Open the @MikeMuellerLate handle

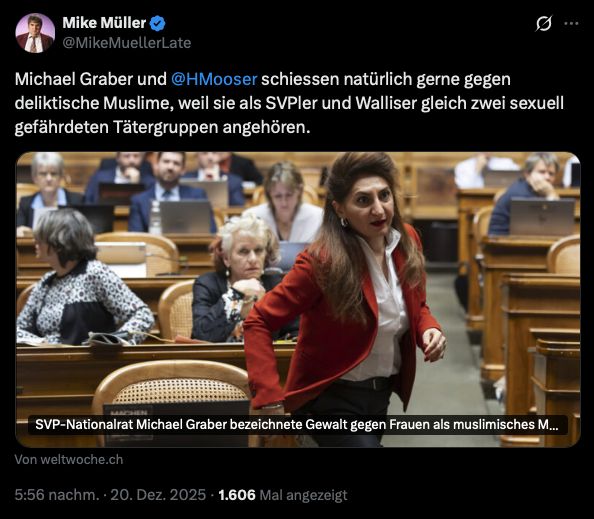point(127,43)
